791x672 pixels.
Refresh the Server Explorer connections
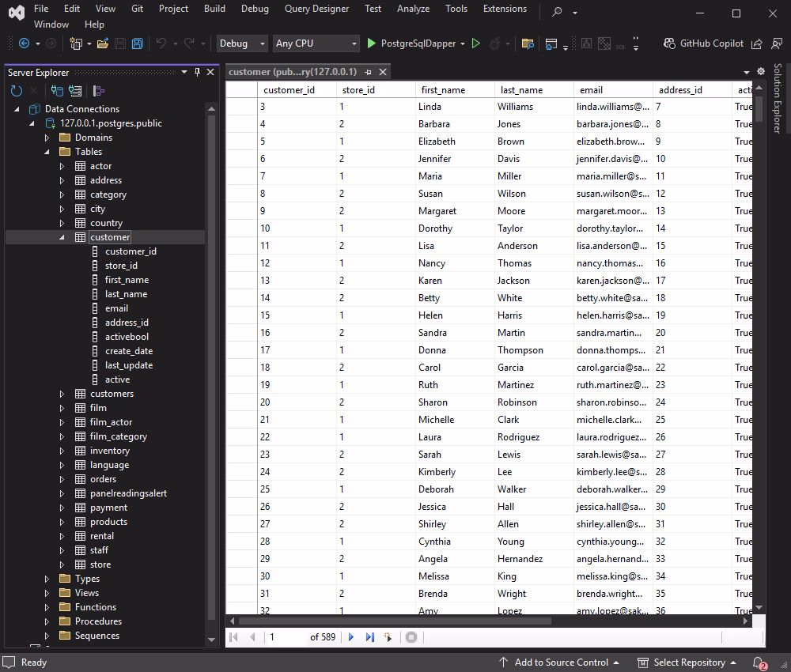(x=16, y=91)
